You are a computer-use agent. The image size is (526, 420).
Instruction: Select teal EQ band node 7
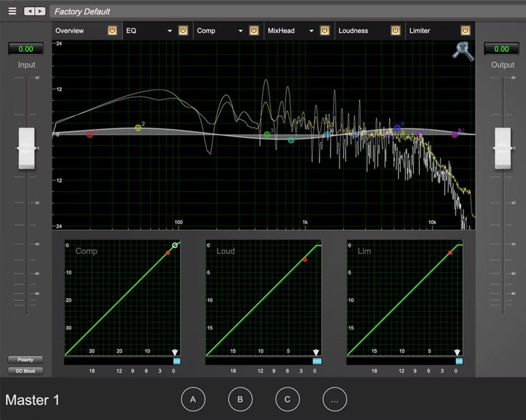291,140
